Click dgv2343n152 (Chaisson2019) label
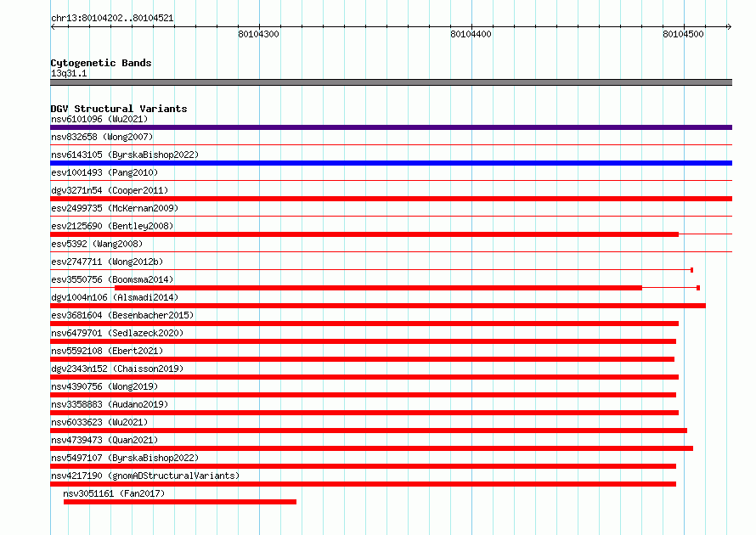 tap(117, 369)
